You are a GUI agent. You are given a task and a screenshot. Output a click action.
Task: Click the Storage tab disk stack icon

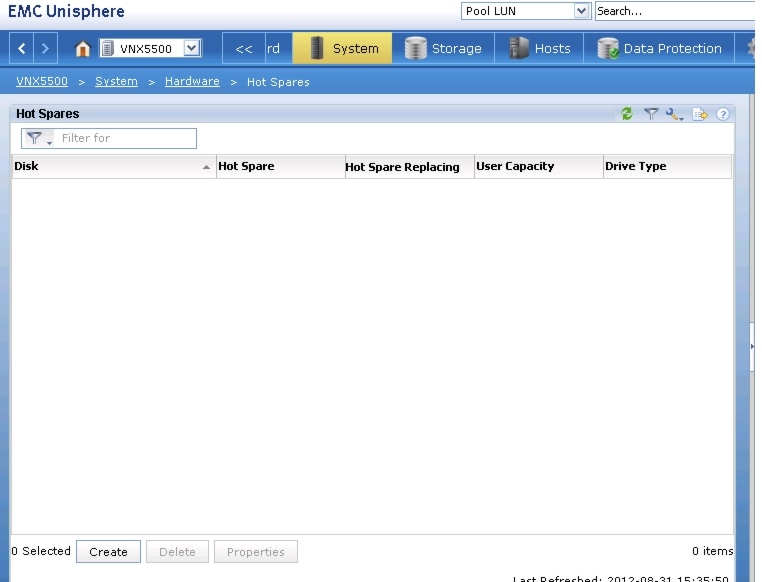[416, 48]
